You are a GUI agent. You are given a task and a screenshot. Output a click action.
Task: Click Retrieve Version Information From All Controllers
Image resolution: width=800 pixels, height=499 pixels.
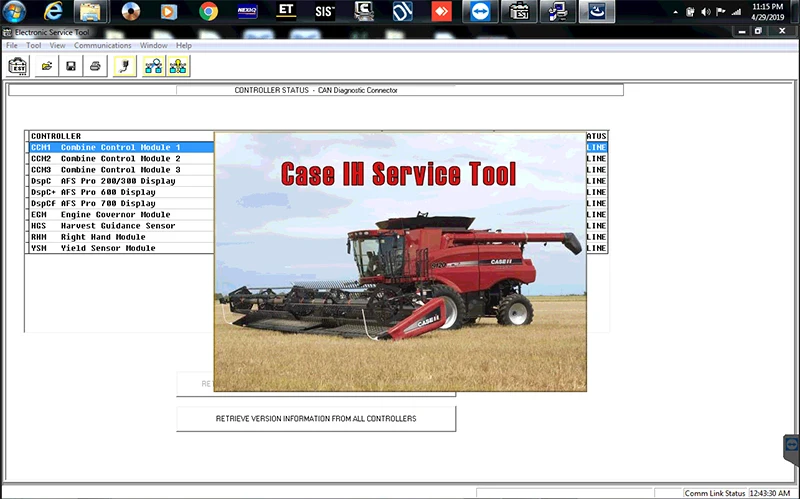pyautogui.click(x=316, y=418)
